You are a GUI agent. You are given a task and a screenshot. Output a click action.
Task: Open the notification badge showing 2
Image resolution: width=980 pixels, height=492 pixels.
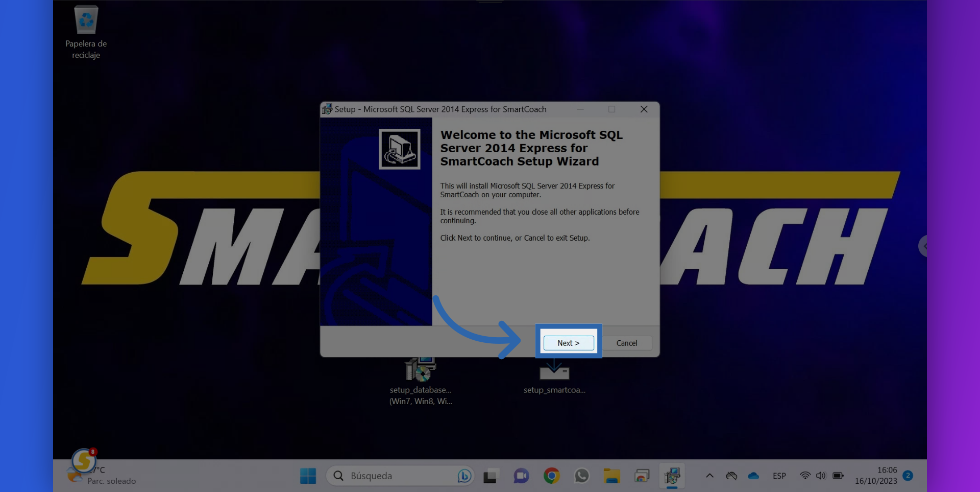tap(908, 476)
